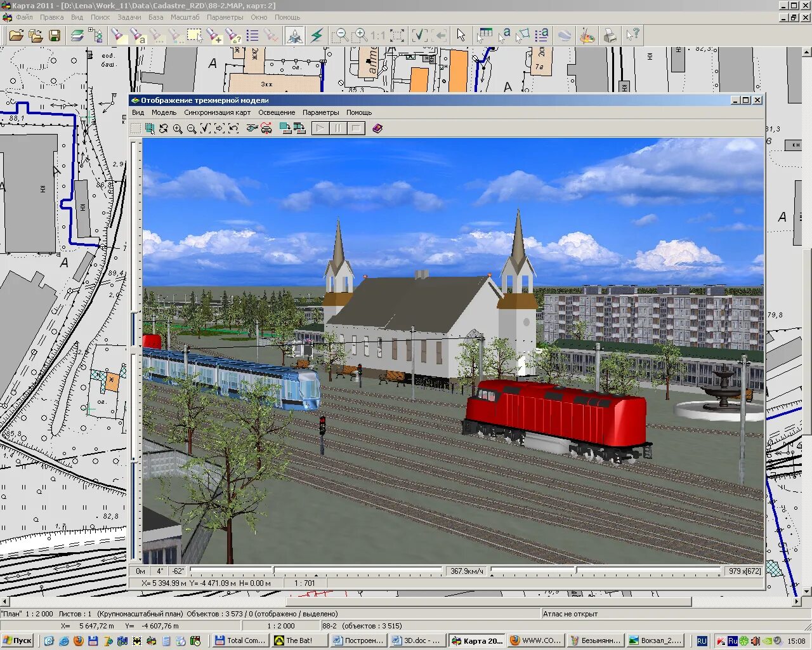The image size is (812, 650).
Task: Open the Синхронизация карт menu
Action: 217,112
